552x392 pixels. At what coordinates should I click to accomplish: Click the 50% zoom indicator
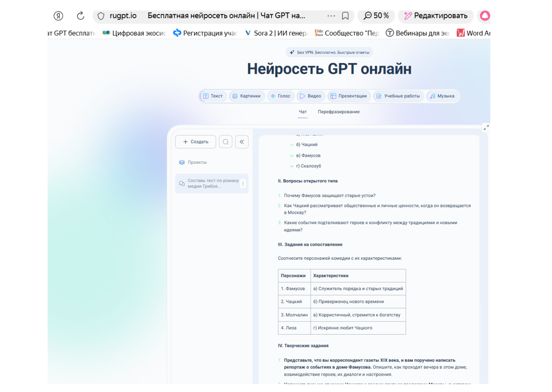(x=376, y=16)
